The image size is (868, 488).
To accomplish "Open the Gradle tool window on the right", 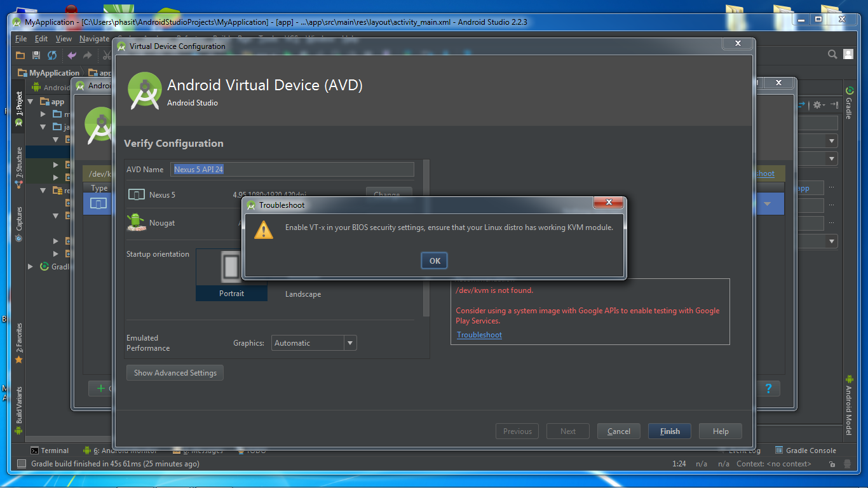I will click(849, 102).
